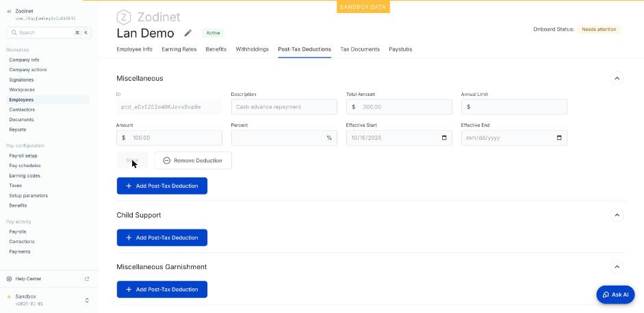Open Help Center link
Image resolution: width=644 pixels, height=313 pixels.
coord(28,279)
